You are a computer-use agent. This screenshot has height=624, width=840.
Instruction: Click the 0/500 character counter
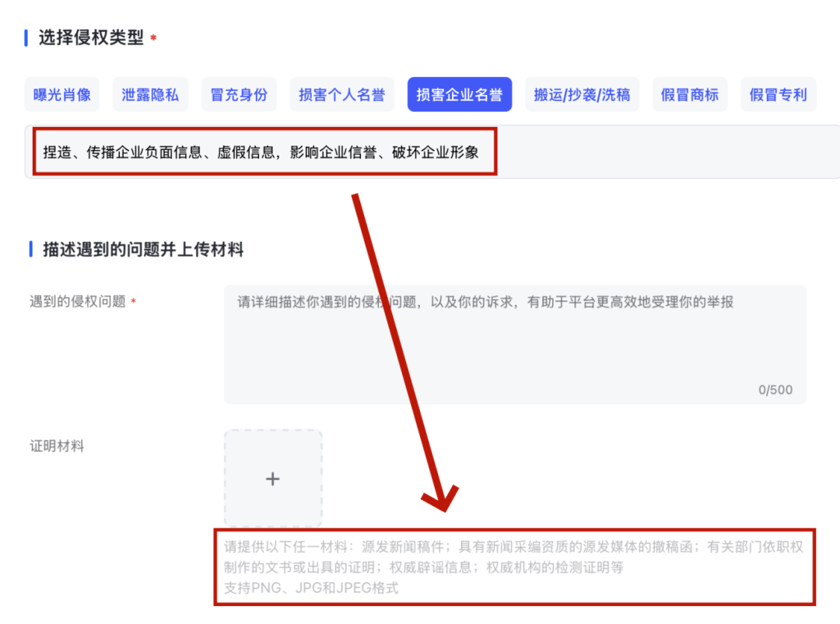[775, 390]
